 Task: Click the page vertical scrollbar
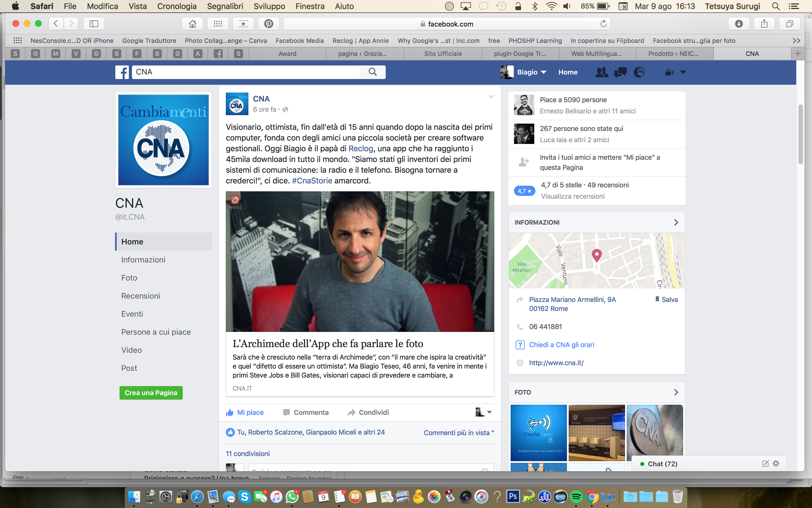tap(800, 134)
